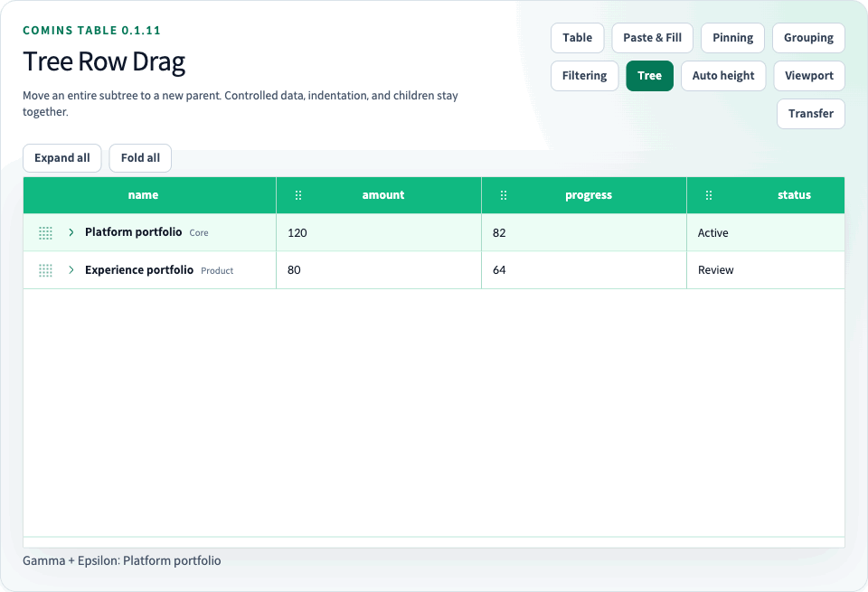The height and width of the screenshot is (592, 868).
Task: Click the amount cell showing 80
Action: click(x=379, y=270)
